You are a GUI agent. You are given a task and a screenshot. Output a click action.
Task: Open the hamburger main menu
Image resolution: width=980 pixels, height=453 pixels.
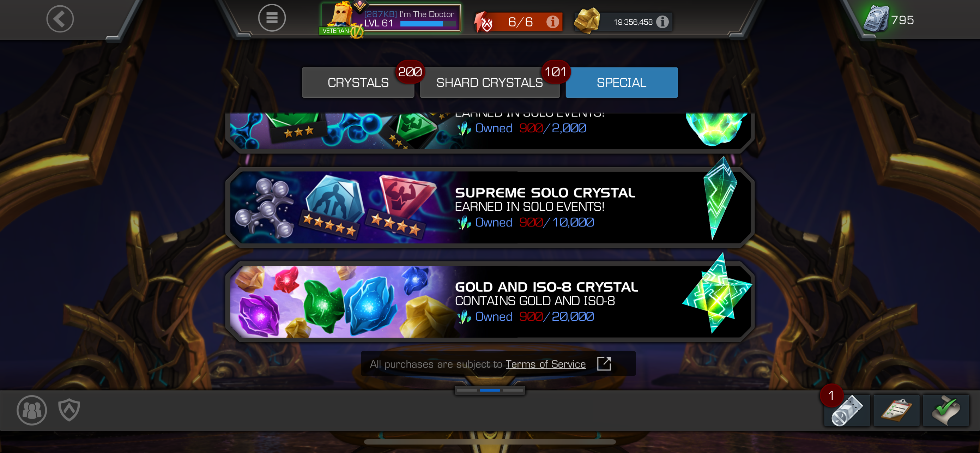272,18
